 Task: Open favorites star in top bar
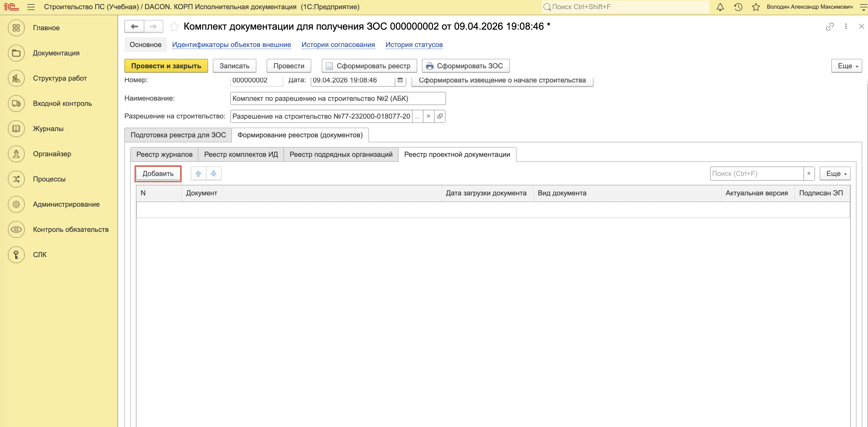tap(756, 7)
